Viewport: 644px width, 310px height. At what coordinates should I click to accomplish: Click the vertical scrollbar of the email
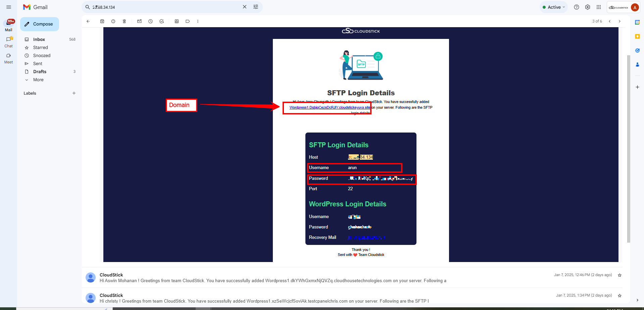629,148
